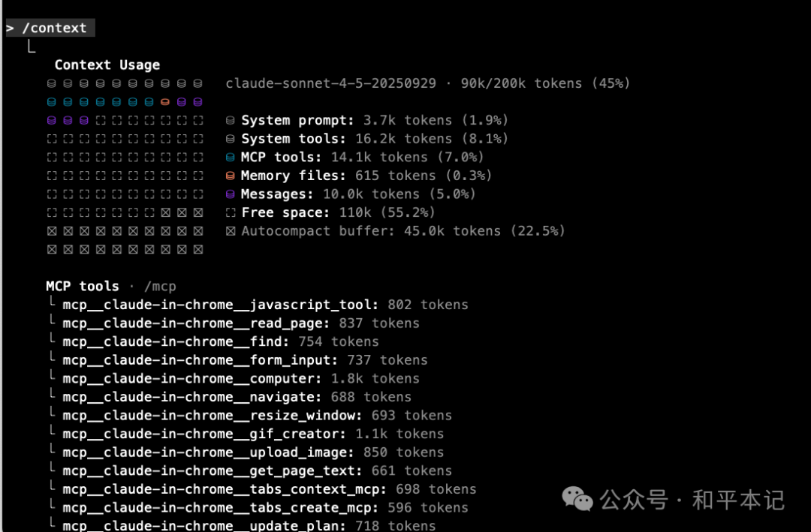Click the System tools legend icon
This screenshot has width=811, height=532.
231,139
